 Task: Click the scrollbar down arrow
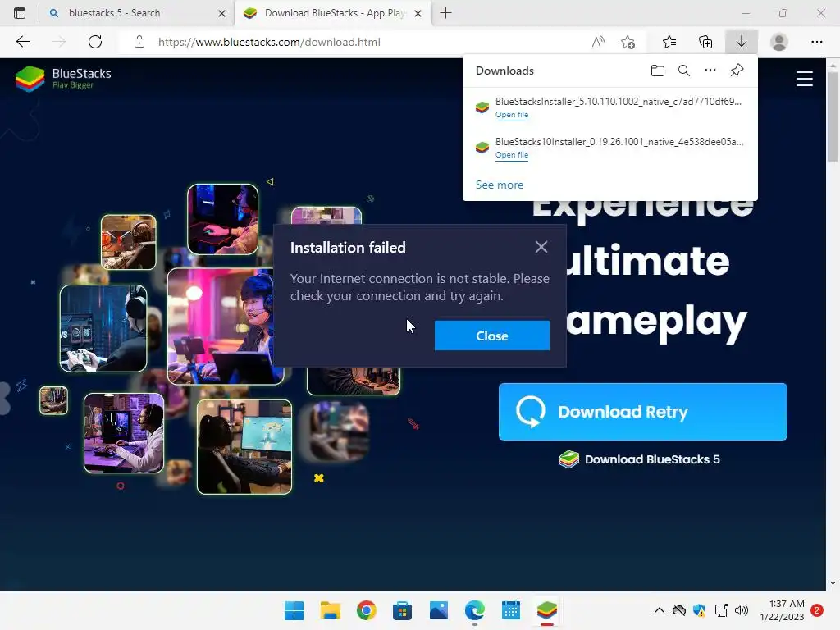(x=833, y=583)
